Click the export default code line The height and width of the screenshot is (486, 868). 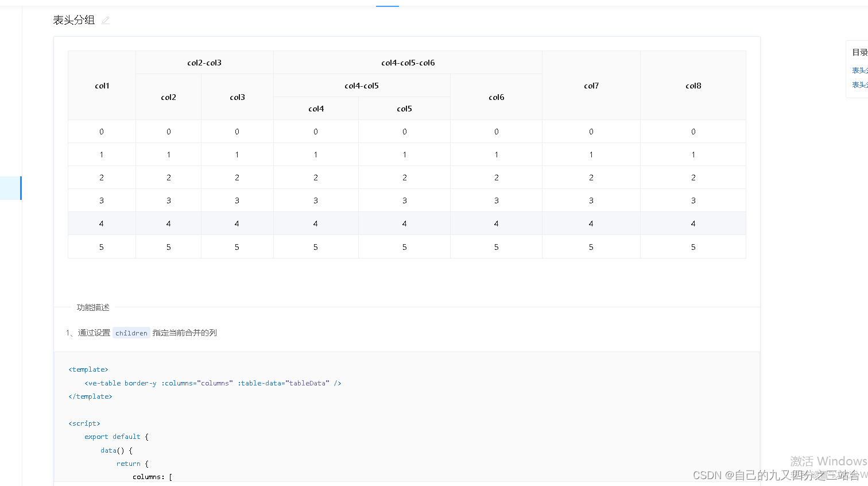click(x=117, y=437)
